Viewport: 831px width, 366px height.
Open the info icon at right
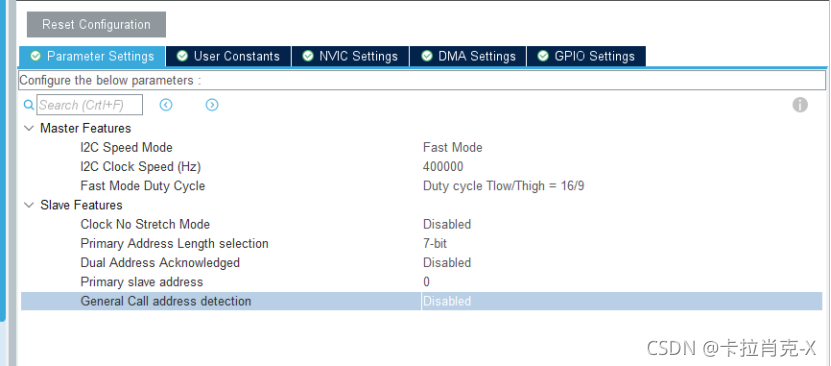pyautogui.click(x=800, y=105)
